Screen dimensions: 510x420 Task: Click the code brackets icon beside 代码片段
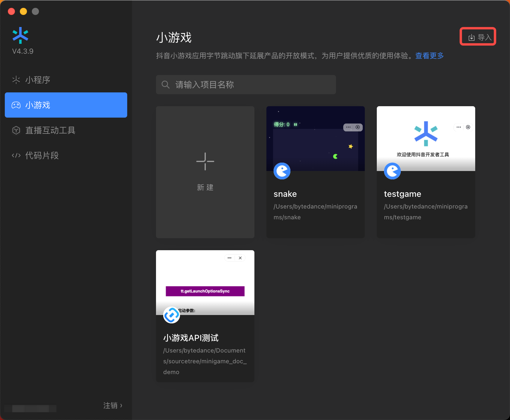[x=16, y=155]
